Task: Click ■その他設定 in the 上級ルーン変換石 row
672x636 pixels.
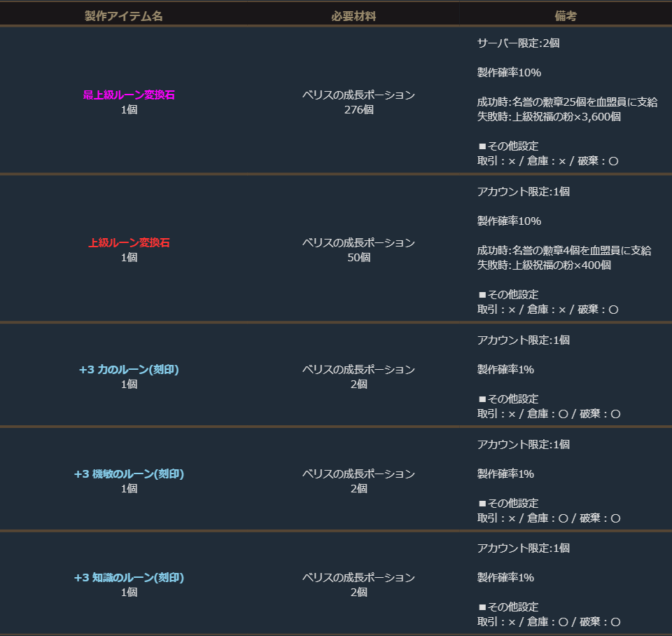Action: 508,295
